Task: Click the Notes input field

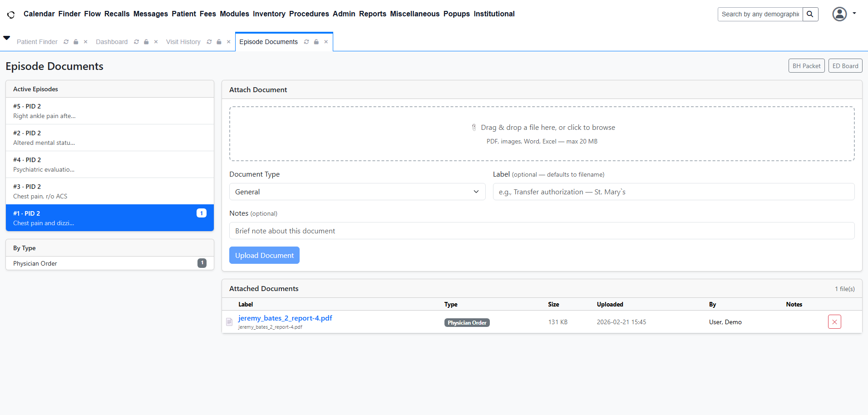Action: 542,231
